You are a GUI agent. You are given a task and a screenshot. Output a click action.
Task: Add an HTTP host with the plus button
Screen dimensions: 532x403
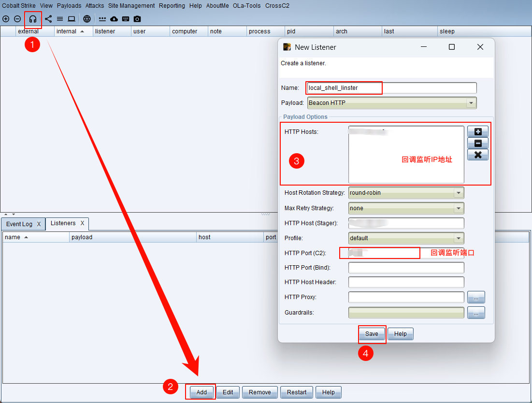click(x=478, y=131)
